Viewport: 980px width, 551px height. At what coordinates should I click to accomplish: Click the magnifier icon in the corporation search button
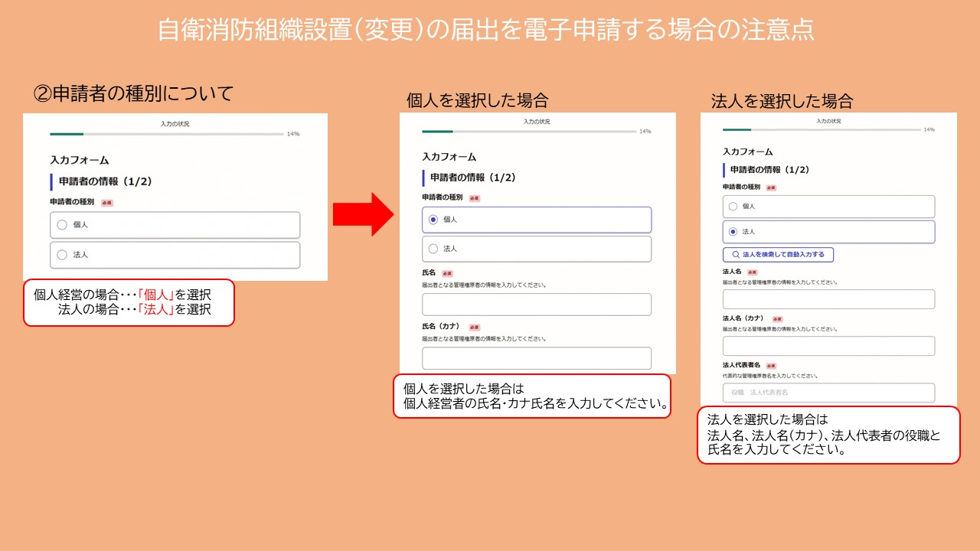pyautogui.click(x=736, y=255)
